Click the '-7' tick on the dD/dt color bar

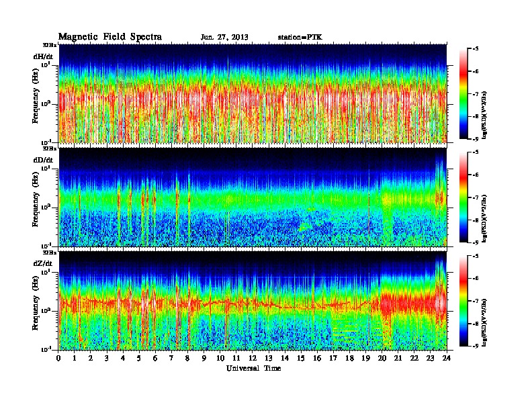(476, 197)
